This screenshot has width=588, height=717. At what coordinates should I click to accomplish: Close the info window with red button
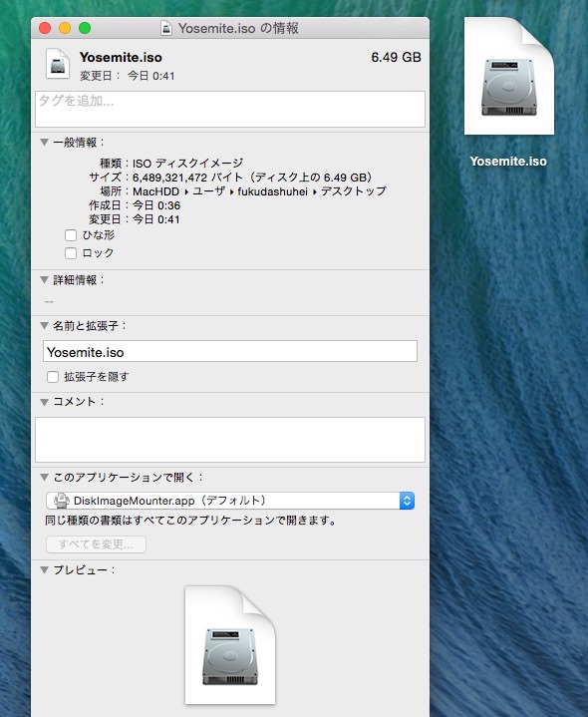click(x=45, y=28)
